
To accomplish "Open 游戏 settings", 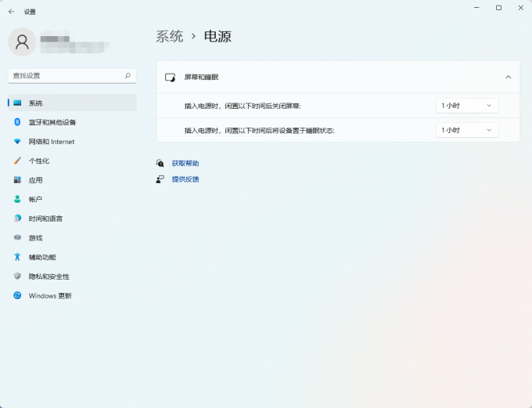I will 72,237.
